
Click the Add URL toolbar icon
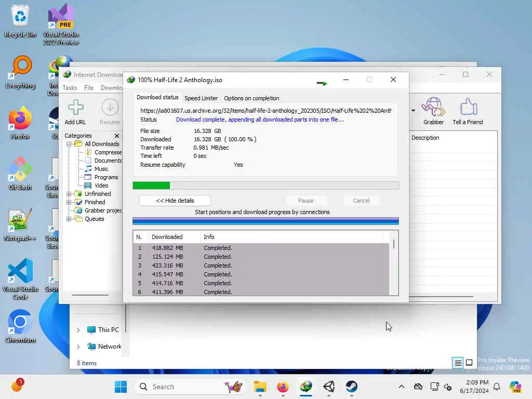coord(75,112)
